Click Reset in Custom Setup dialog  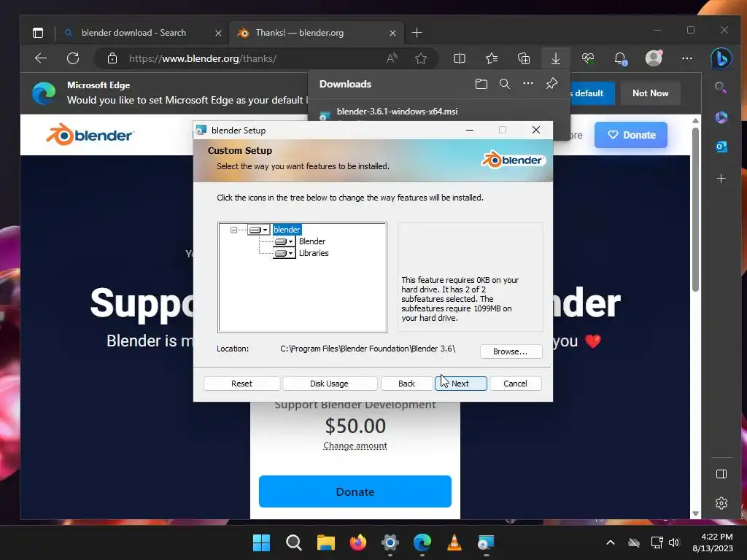click(x=241, y=384)
